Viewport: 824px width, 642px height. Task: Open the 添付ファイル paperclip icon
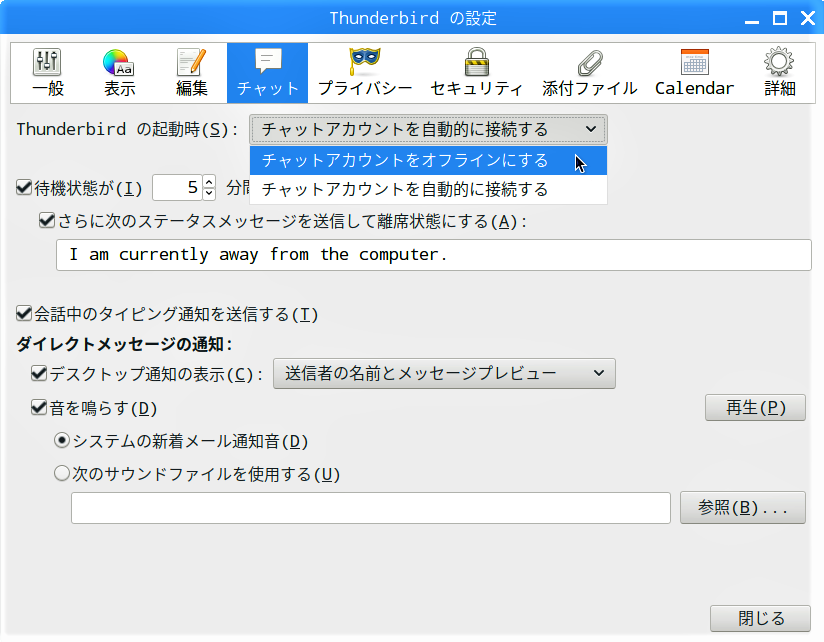(590, 73)
